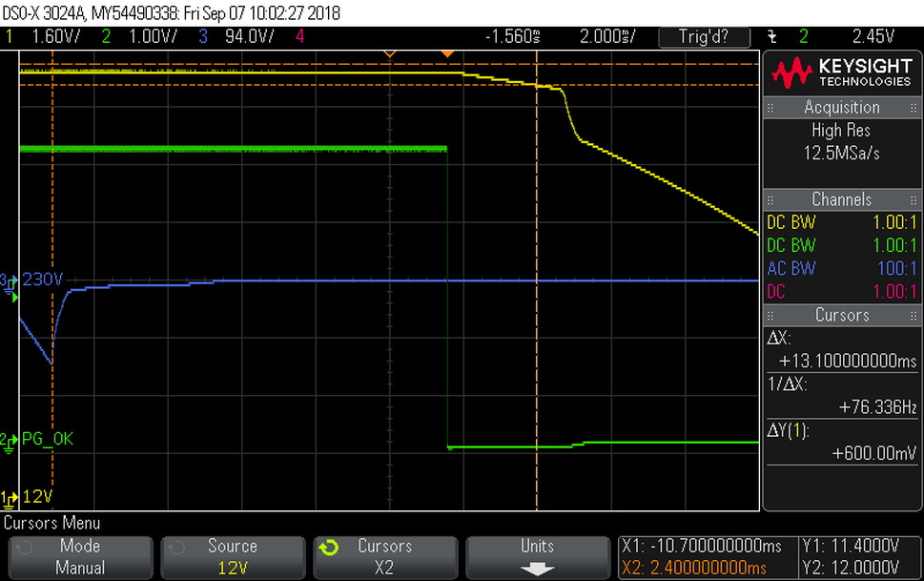The width and height of the screenshot is (924, 581).
Task: Click the green trigger level arrow at left edge
Action: [x=15, y=298]
